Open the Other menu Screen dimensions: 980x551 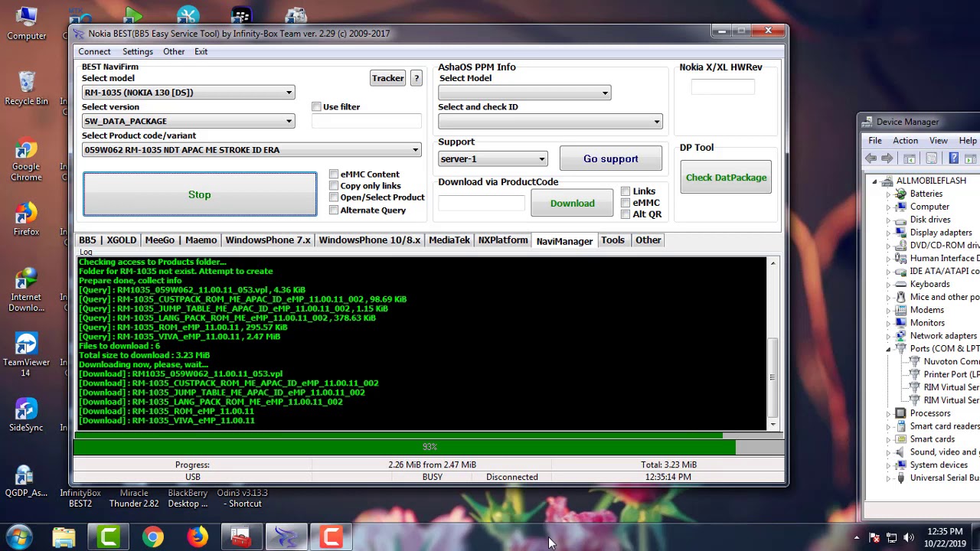coord(174,51)
